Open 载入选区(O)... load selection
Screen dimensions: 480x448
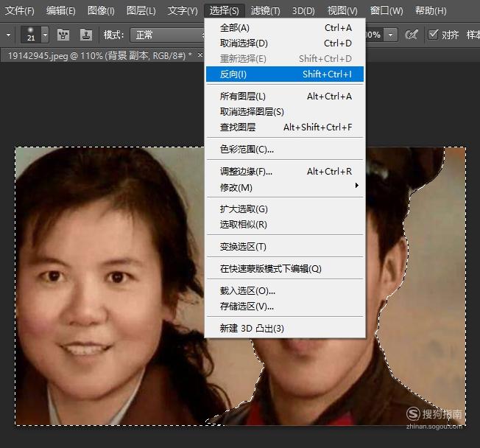(x=285, y=290)
